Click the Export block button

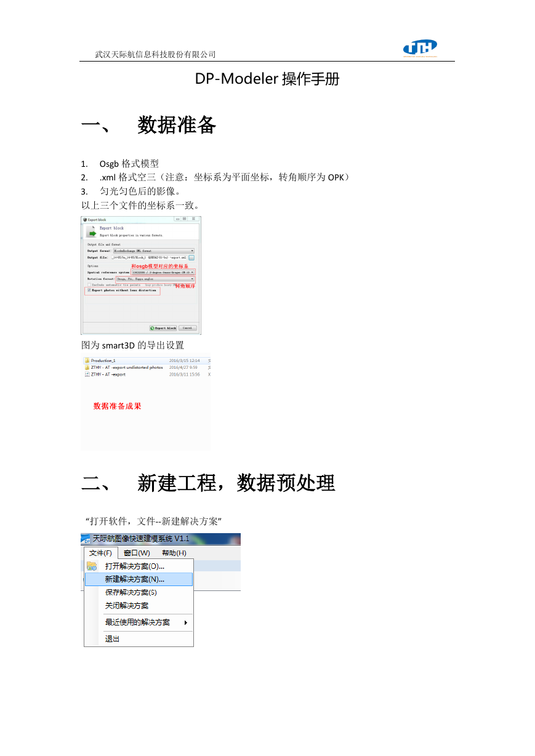tap(163, 328)
